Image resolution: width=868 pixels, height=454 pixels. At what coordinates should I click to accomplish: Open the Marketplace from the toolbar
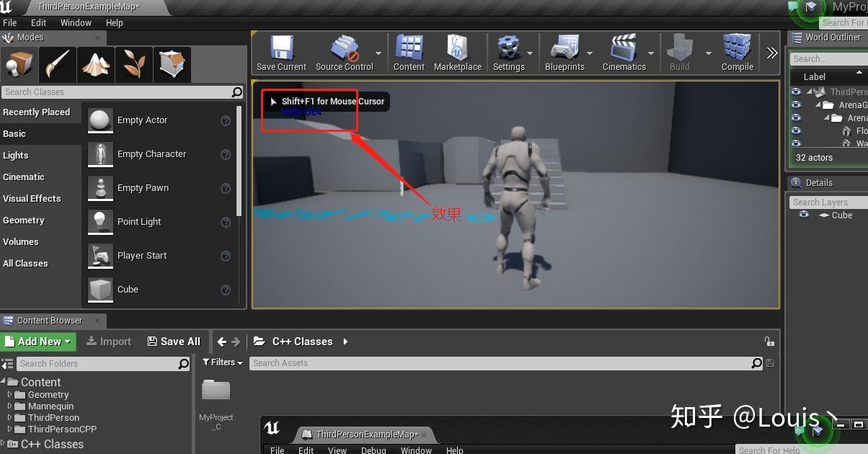pyautogui.click(x=458, y=52)
